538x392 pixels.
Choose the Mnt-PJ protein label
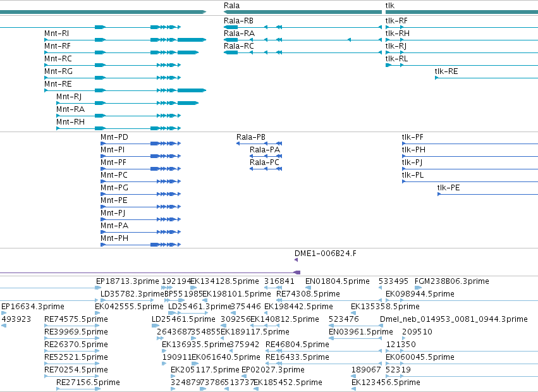pos(113,213)
